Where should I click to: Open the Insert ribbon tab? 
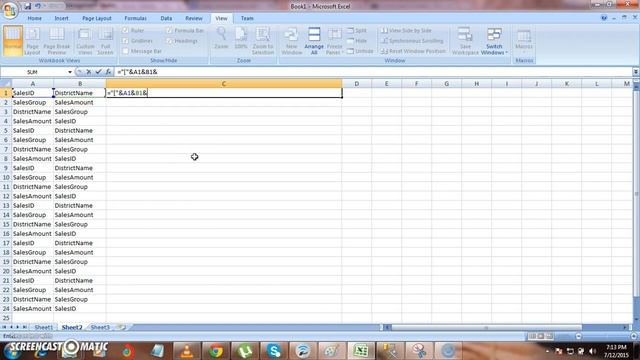pyautogui.click(x=62, y=18)
